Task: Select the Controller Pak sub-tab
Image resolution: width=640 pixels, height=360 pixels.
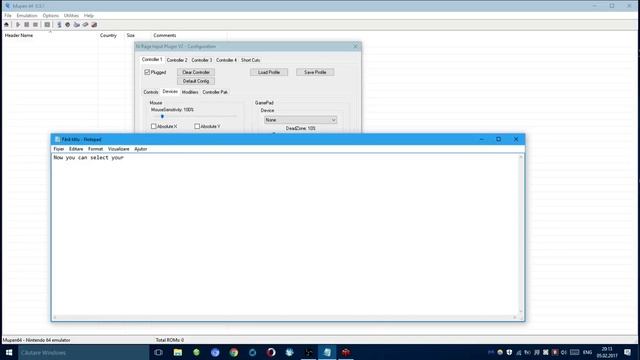Action: click(215, 92)
